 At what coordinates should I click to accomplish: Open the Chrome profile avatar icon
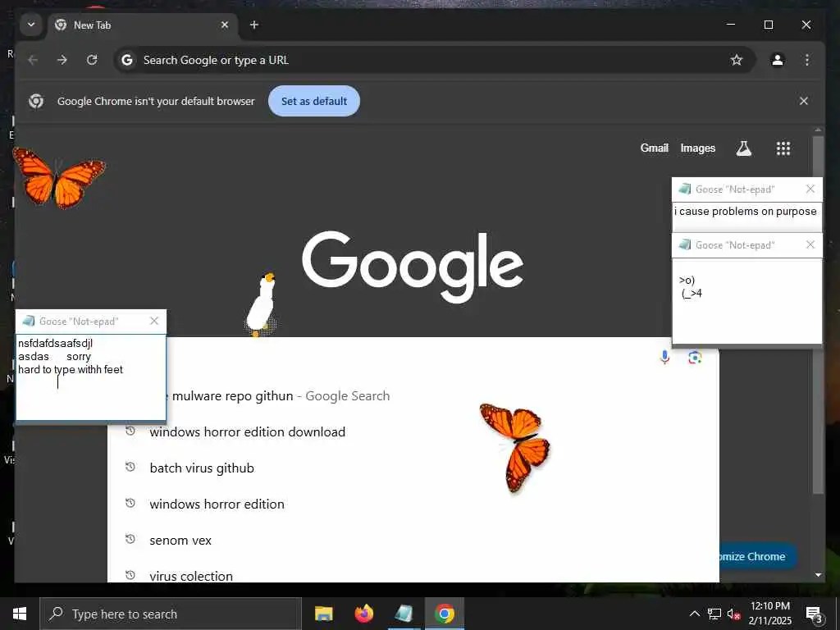[778, 60]
